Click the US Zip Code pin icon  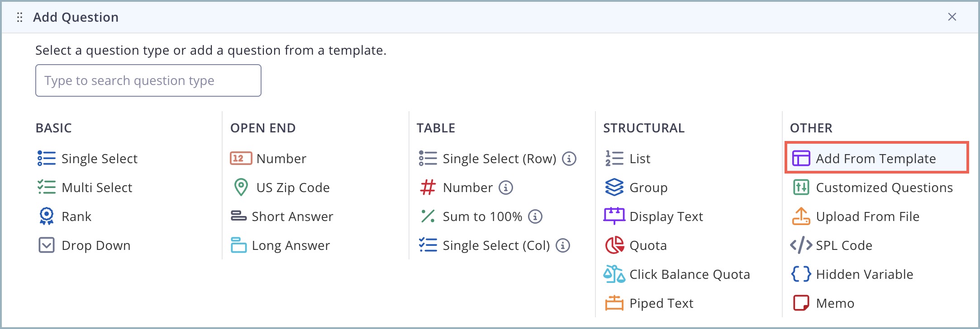(x=241, y=188)
